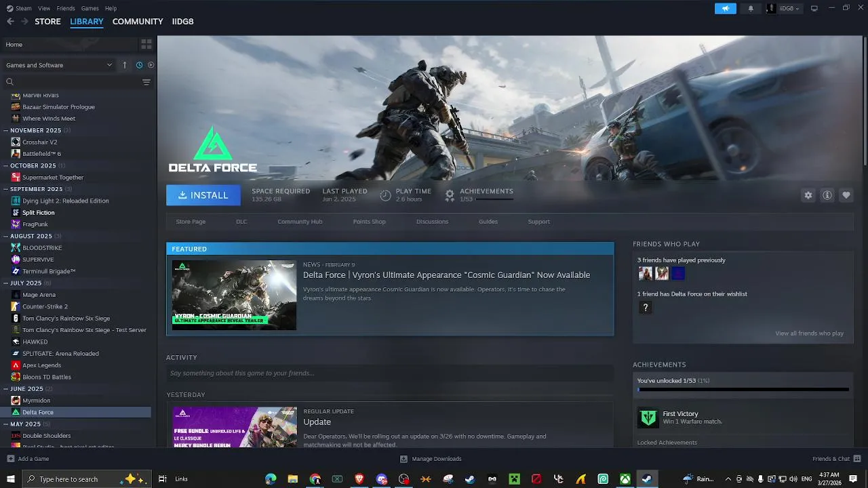Select Apex Legends in library list
Screen dimensions: 868x488
point(41,365)
